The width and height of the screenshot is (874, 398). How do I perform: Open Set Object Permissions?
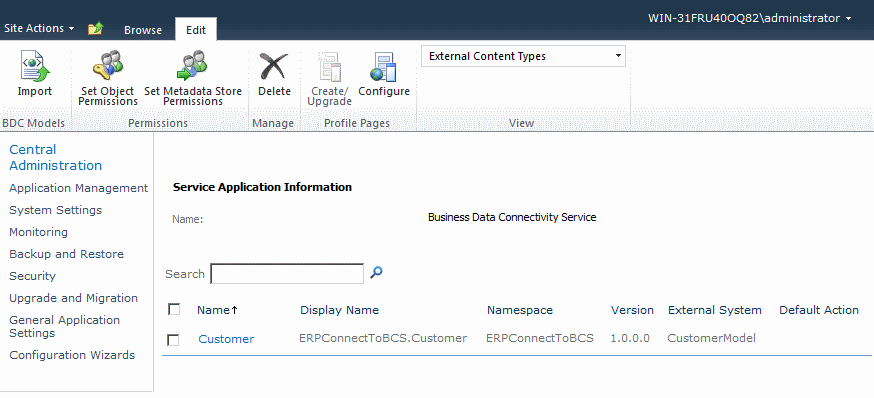pyautogui.click(x=108, y=79)
